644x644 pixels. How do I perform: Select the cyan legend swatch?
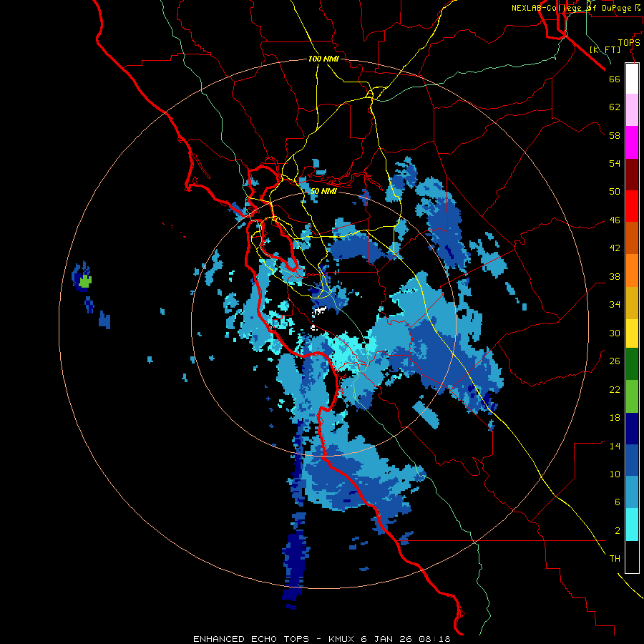(x=632, y=525)
